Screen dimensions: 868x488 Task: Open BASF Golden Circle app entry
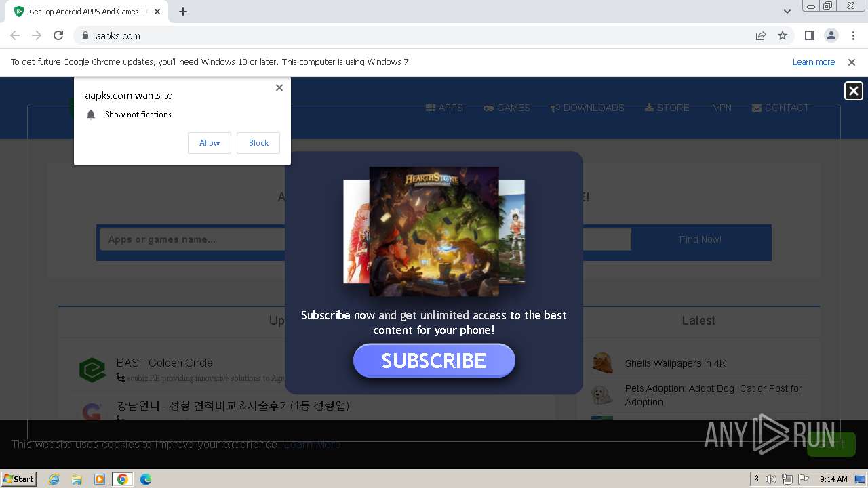tap(165, 363)
